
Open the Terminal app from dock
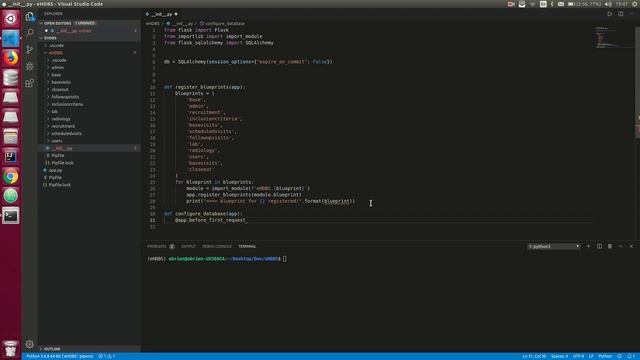11,216
